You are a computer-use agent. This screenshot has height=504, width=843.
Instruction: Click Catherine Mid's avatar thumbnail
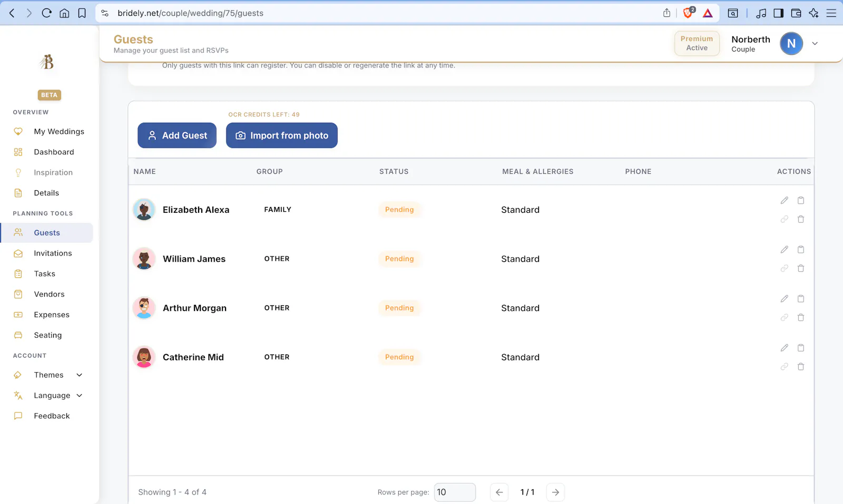point(144,357)
